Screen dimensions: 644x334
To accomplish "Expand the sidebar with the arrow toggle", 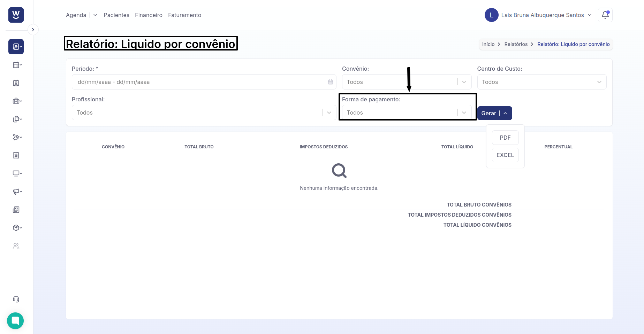I will coord(33,30).
